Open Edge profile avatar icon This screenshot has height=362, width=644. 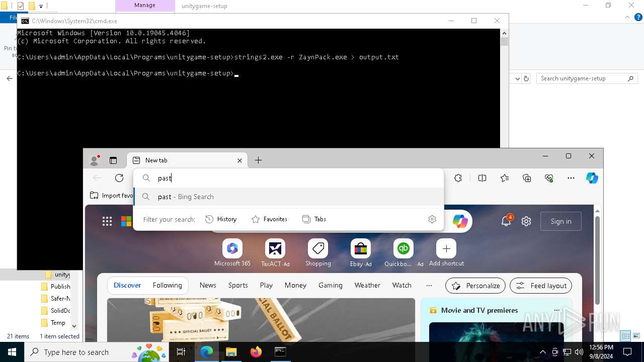95,160
